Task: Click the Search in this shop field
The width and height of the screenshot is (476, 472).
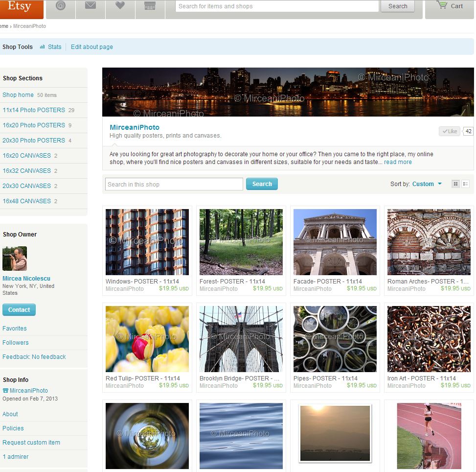Action: coord(174,184)
